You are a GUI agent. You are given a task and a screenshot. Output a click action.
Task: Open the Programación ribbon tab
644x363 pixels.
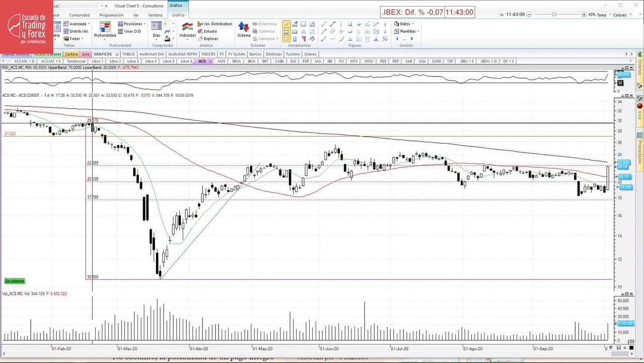(111, 15)
